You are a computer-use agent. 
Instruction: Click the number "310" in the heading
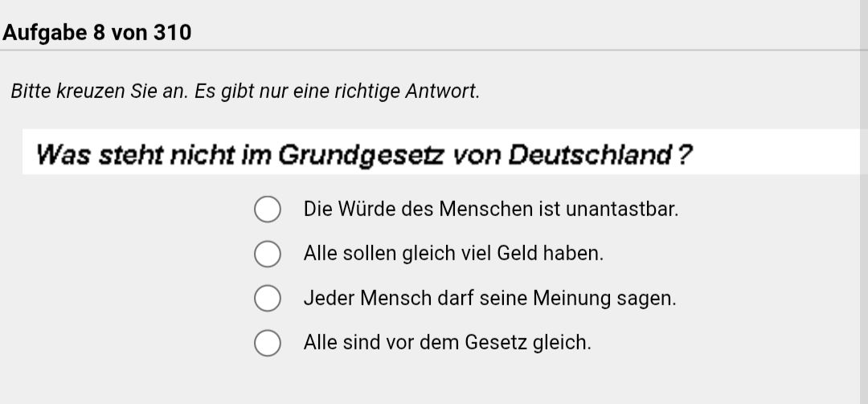tap(172, 33)
